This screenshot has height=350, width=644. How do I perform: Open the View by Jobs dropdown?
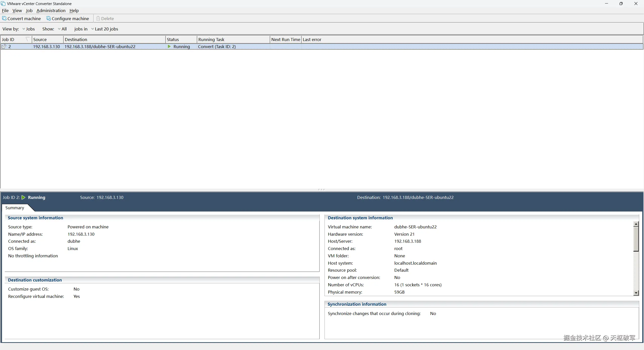pyautogui.click(x=28, y=29)
